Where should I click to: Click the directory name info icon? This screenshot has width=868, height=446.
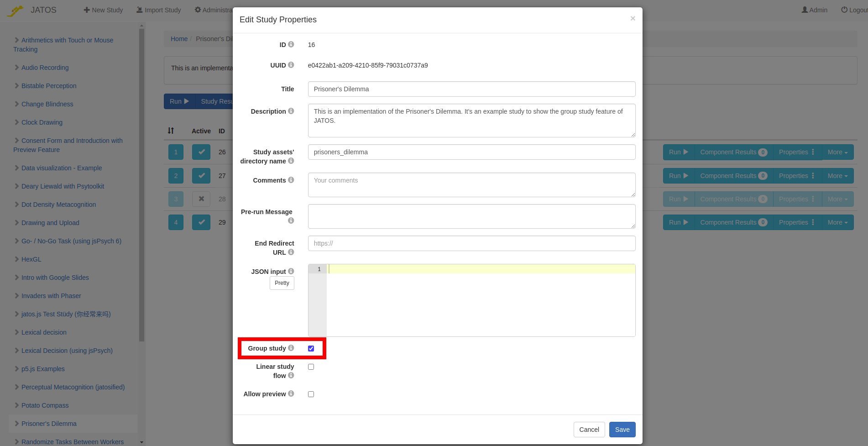tap(291, 161)
